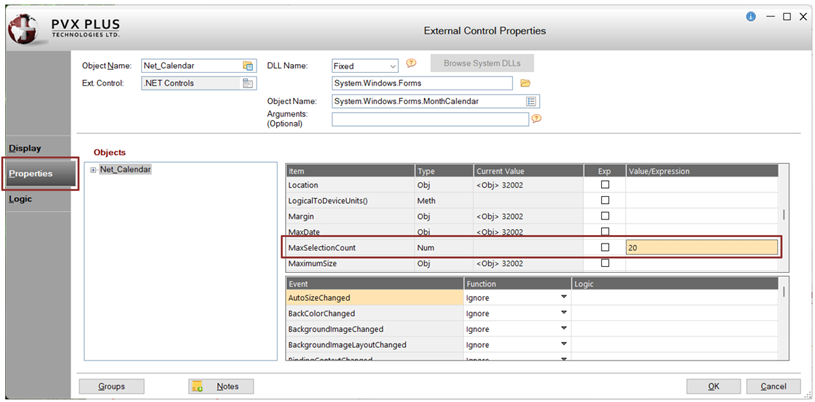815x402 pixels.
Task: Open the Ext. Control selector icon
Action: [248, 83]
